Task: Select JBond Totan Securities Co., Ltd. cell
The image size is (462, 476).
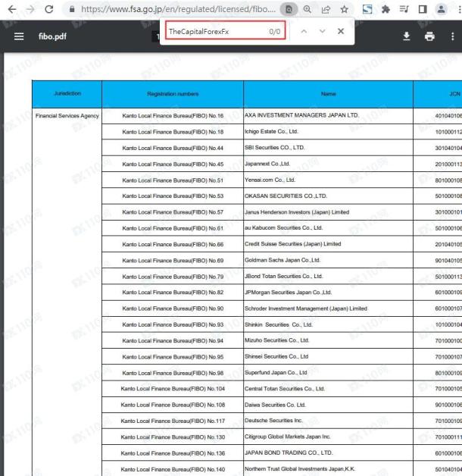Action: tap(328, 276)
